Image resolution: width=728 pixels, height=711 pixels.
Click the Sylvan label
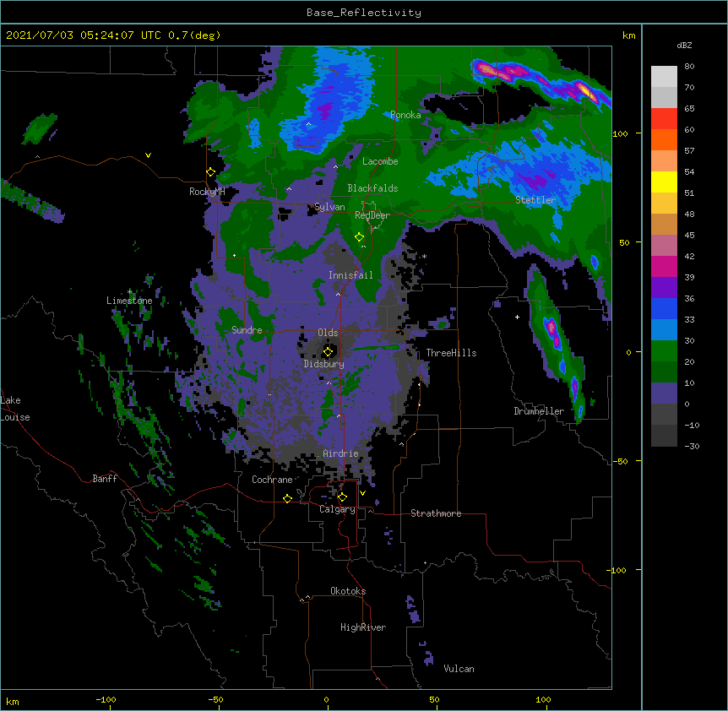(x=329, y=207)
